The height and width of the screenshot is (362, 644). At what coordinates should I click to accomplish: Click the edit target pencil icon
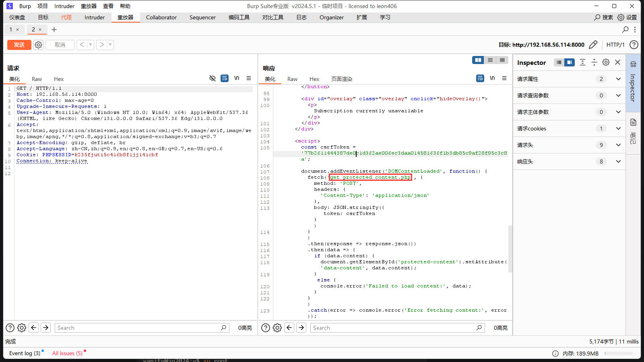(x=593, y=45)
